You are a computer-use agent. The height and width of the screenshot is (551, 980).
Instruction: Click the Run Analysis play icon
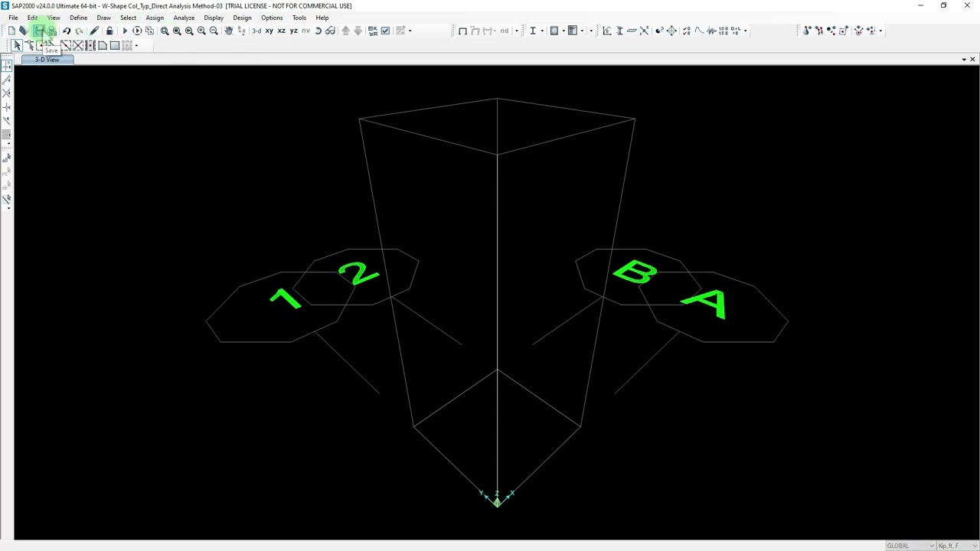click(x=125, y=31)
